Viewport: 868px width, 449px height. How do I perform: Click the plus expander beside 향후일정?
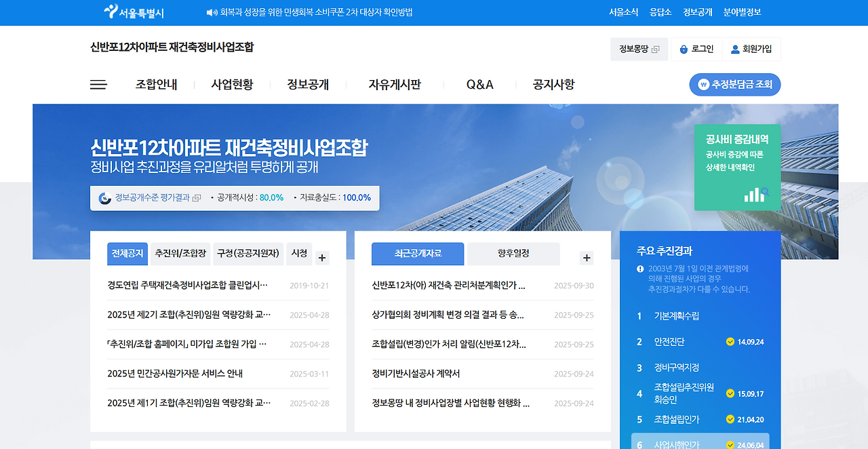[x=586, y=257]
